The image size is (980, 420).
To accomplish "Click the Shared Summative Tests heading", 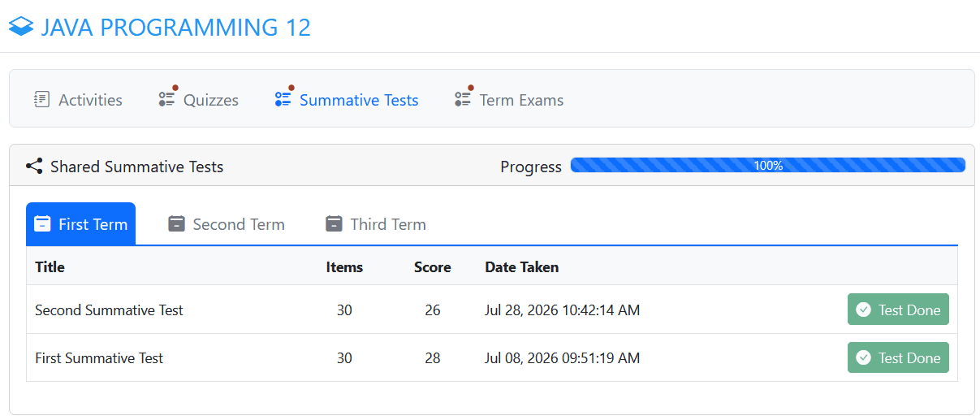I will coord(136,167).
